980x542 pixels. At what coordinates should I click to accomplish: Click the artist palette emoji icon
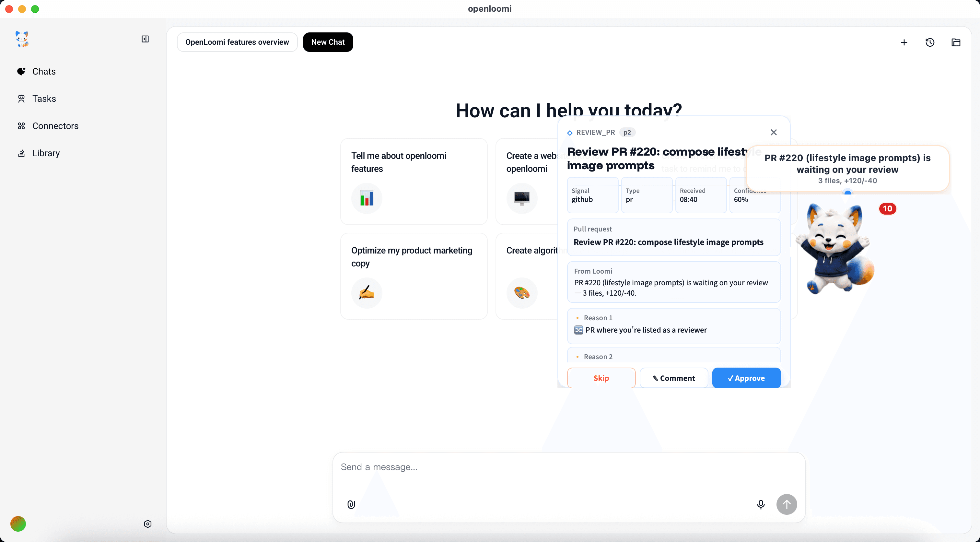[522, 293]
